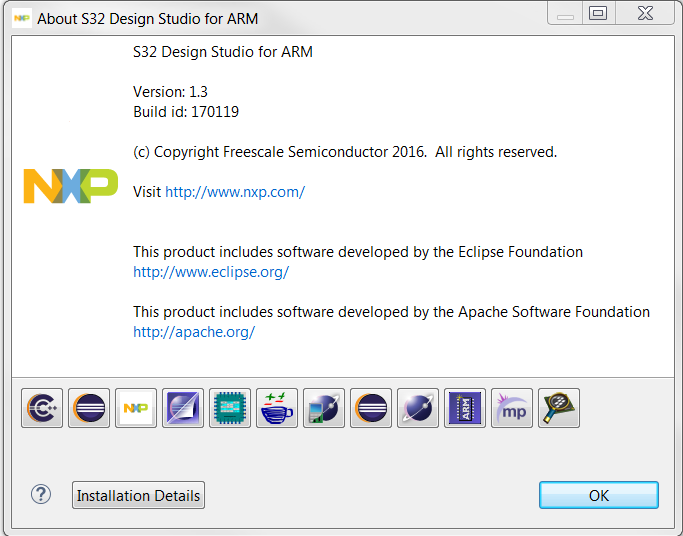Click the purple sphere with page feature icon
Viewport: 683px width, 536px height.
pyautogui.click(x=183, y=408)
